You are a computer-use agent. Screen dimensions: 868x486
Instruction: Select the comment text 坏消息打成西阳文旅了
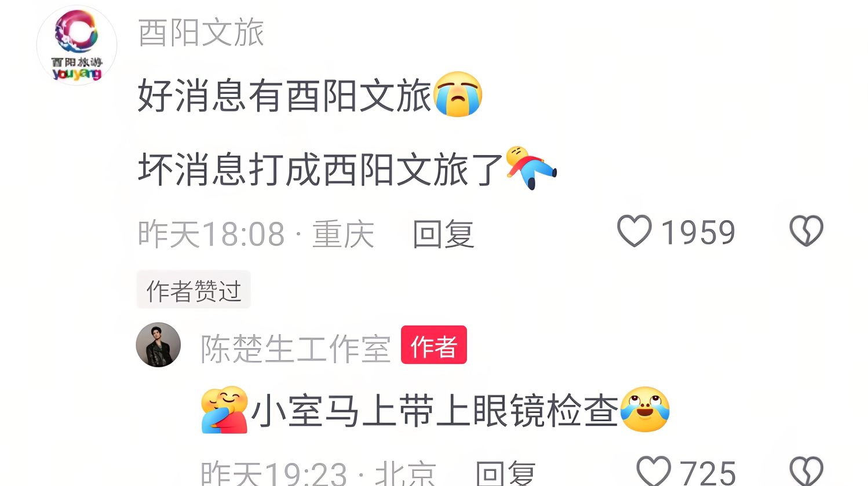(x=320, y=169)
